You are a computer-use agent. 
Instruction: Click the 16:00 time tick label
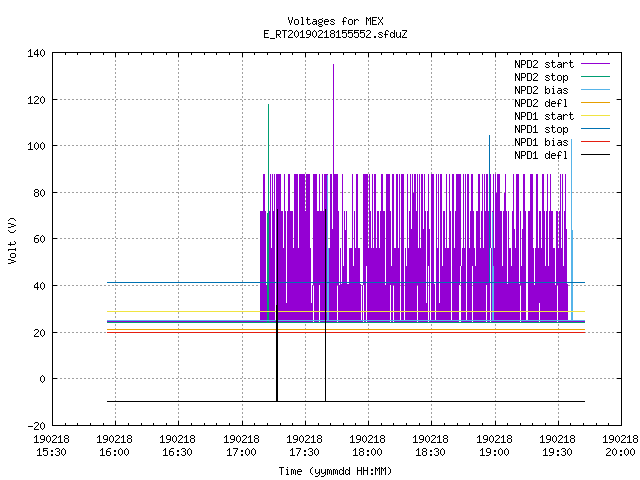pyautogui.click(x=115, y=452)
